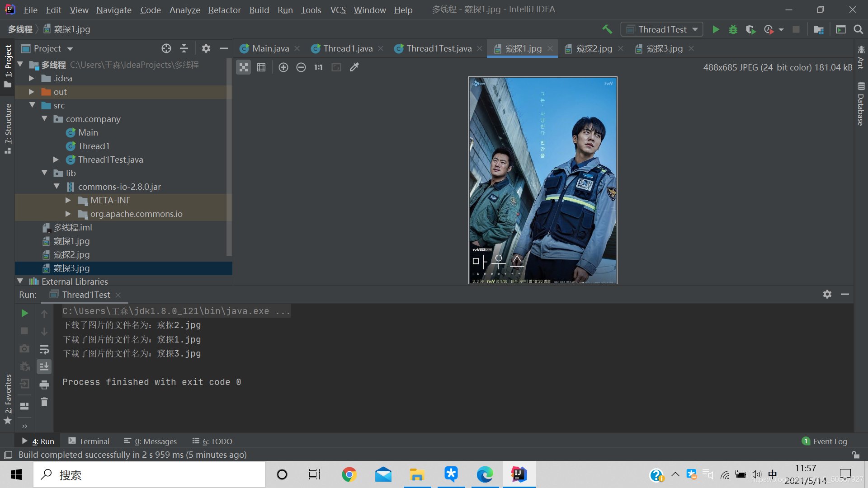Collapse all nodes in the Project tree

point(184,48)
